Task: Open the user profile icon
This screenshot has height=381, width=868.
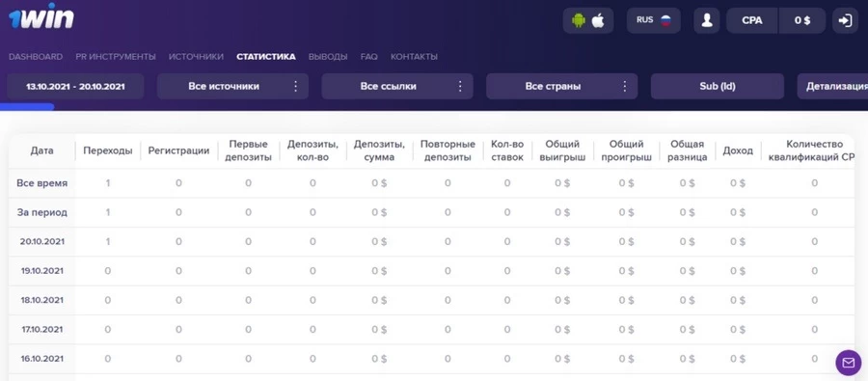Action: coord(706,20)
